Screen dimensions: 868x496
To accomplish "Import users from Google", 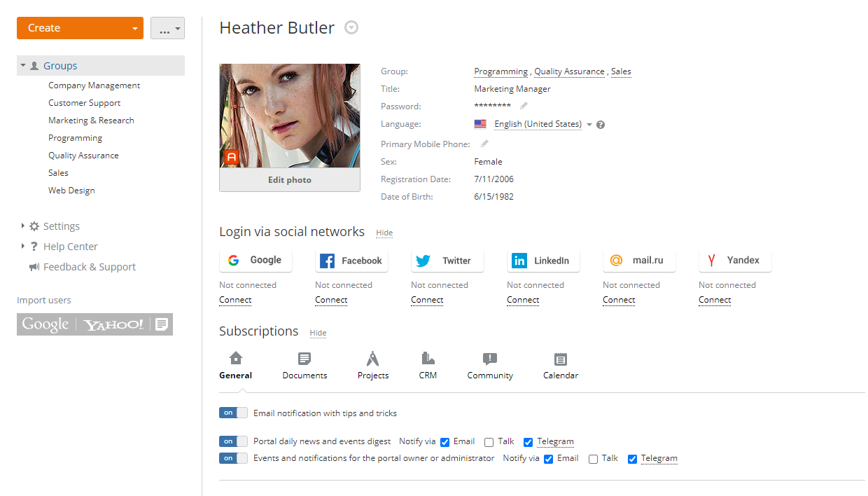I will pos(45,324).
